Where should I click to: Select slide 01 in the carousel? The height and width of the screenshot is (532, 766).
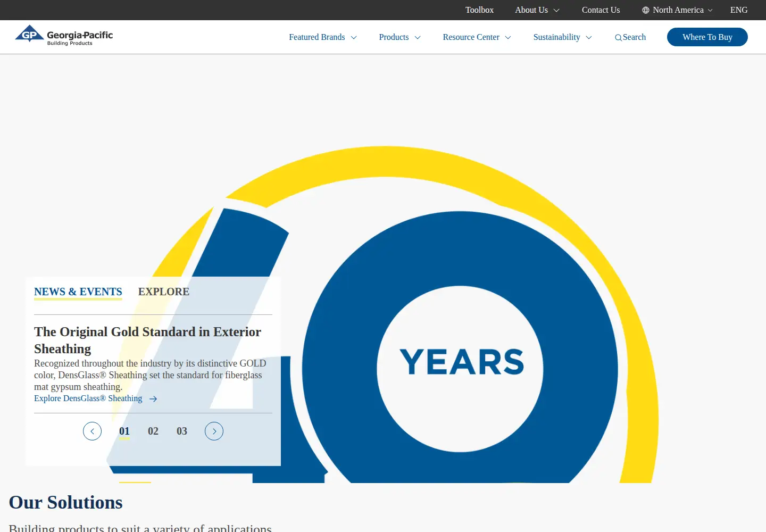[x=124, y=431]
